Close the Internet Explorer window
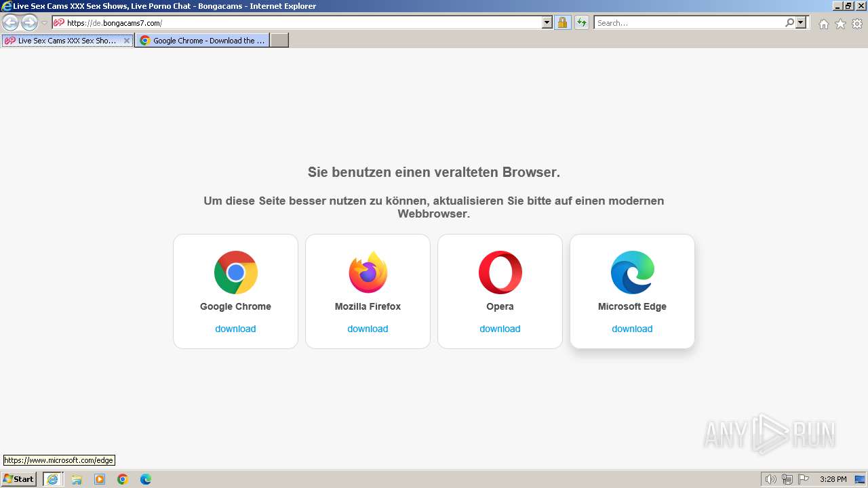 pyautogui.click(x=861, y=6)
